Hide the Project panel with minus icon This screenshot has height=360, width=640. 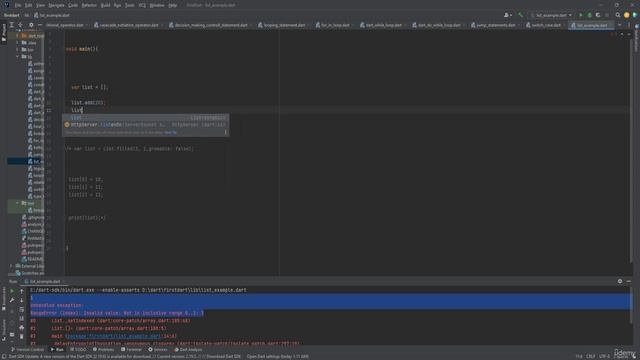coord(40,25)
